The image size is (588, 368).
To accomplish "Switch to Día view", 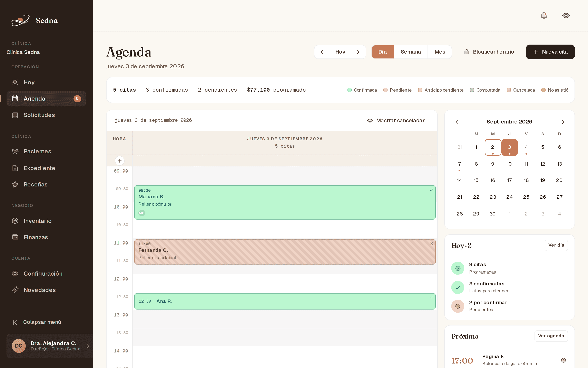I will pos(383,52).
